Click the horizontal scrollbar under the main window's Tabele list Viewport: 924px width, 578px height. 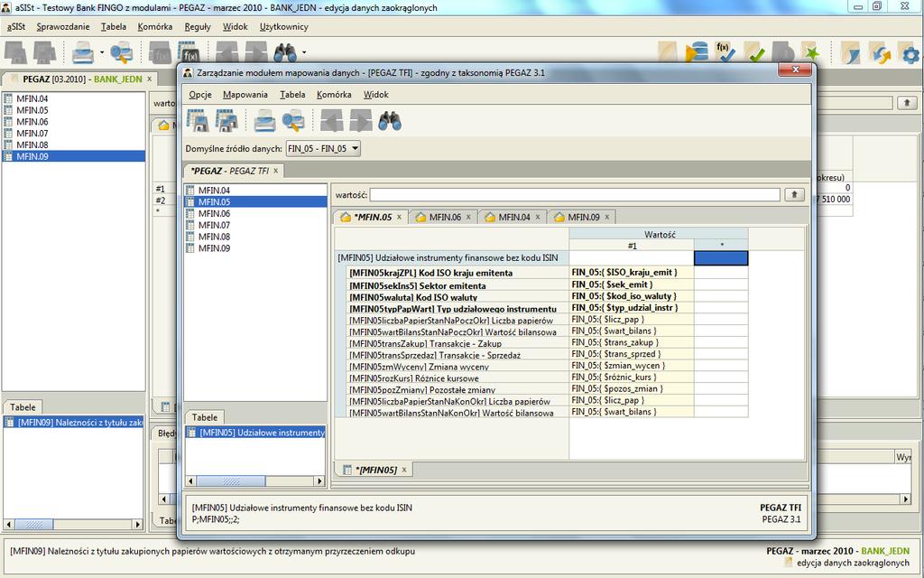point(73,524)
